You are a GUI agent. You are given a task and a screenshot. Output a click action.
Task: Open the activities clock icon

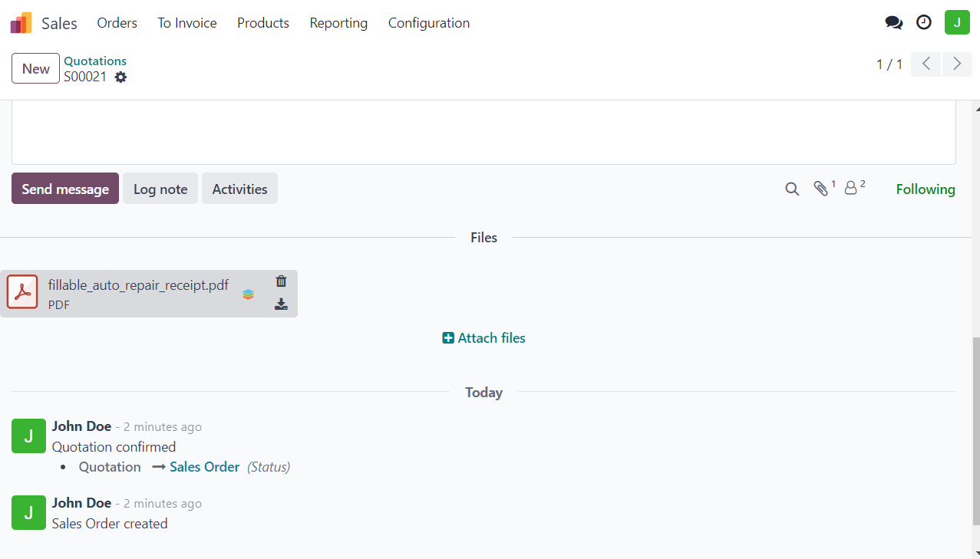point(924,23)
